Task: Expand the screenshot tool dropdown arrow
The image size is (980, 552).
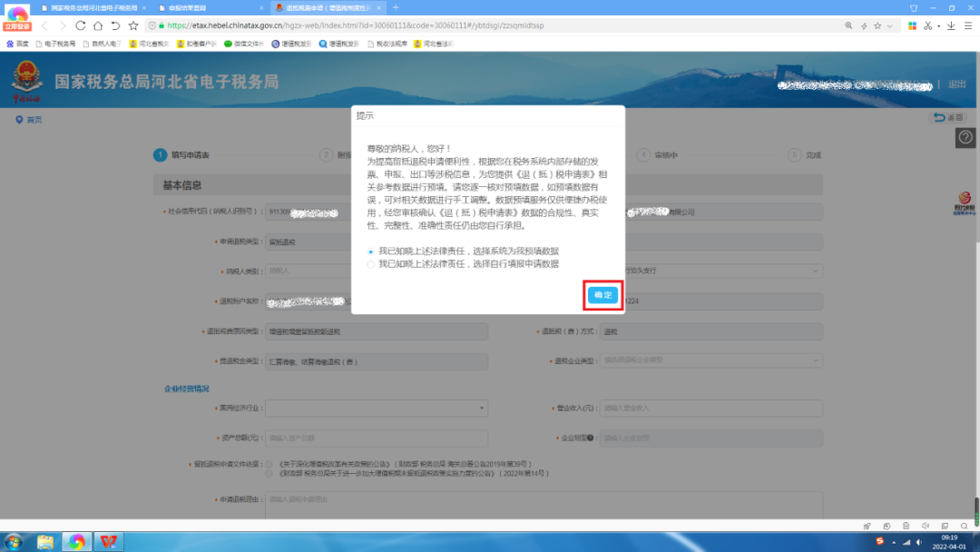Action: (x=938, y=26)
